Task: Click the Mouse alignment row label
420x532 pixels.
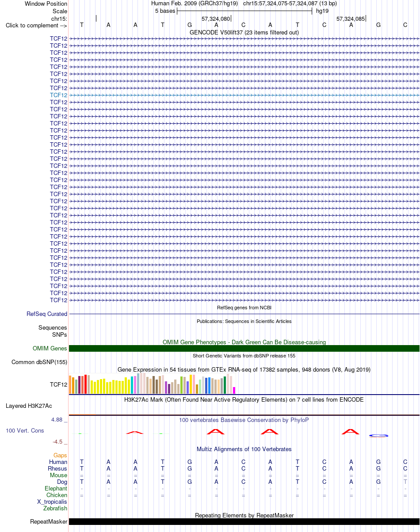Action: click(59, 475)
